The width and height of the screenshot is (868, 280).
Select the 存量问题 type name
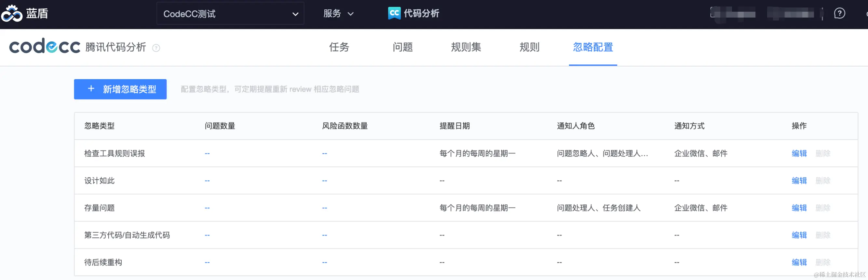click(x=100, y=208)
